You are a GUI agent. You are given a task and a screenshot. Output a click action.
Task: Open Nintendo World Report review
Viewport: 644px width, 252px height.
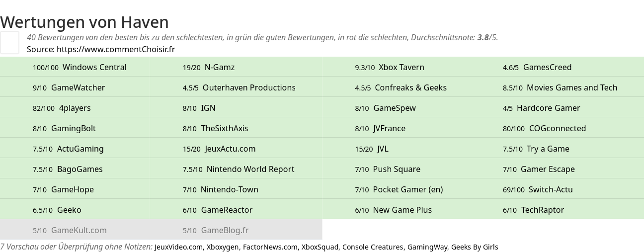[x=239, y=169]
